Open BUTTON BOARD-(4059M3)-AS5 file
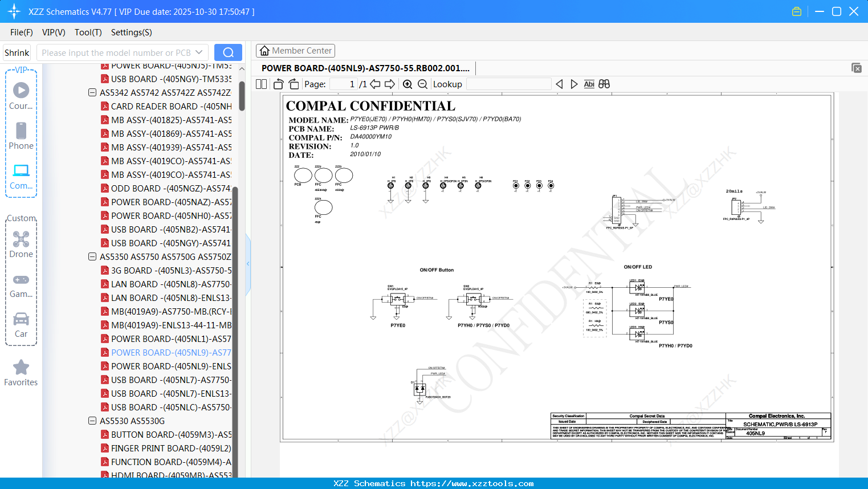The height and width of the screenshot is (489, 868). (166, 434)
